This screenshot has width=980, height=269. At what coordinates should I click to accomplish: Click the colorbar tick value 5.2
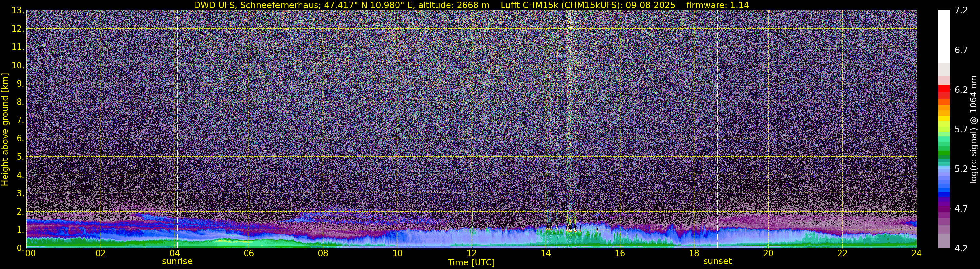click(x=961, y=169)
